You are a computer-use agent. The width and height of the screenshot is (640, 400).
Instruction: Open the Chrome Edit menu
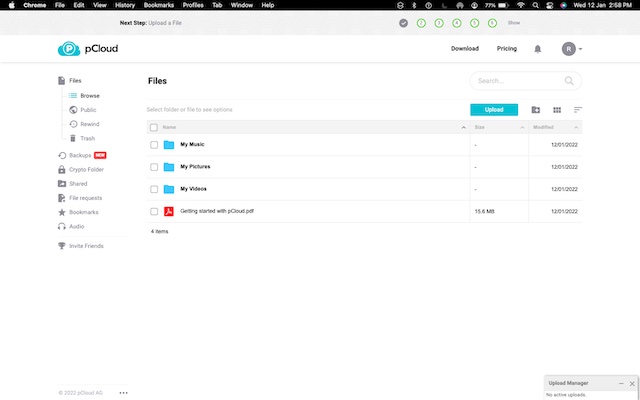79,5
